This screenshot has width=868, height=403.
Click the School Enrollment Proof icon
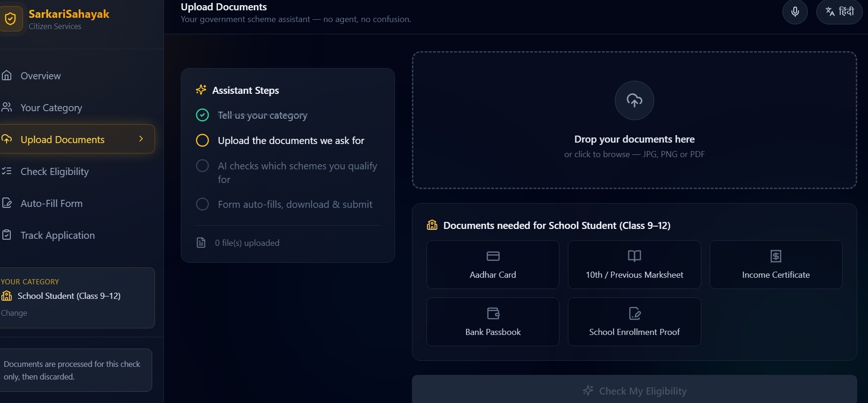tap(635, 313)
